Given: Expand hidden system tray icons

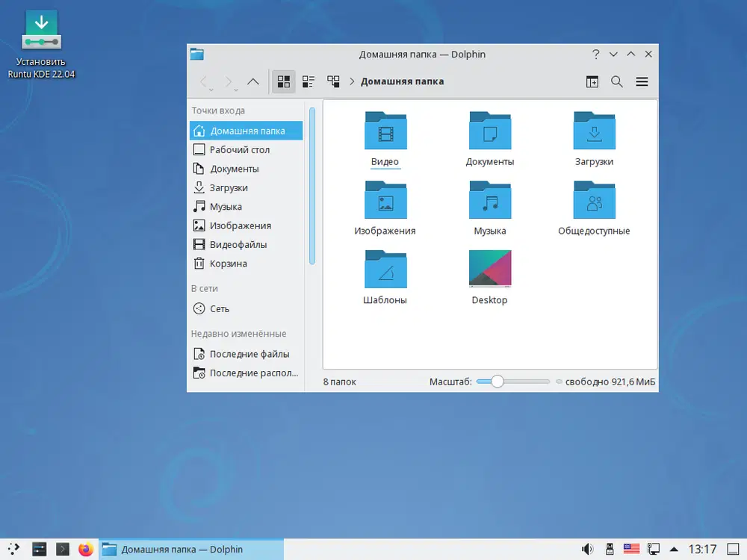Looking at the screenshot, I should [674, 549].
